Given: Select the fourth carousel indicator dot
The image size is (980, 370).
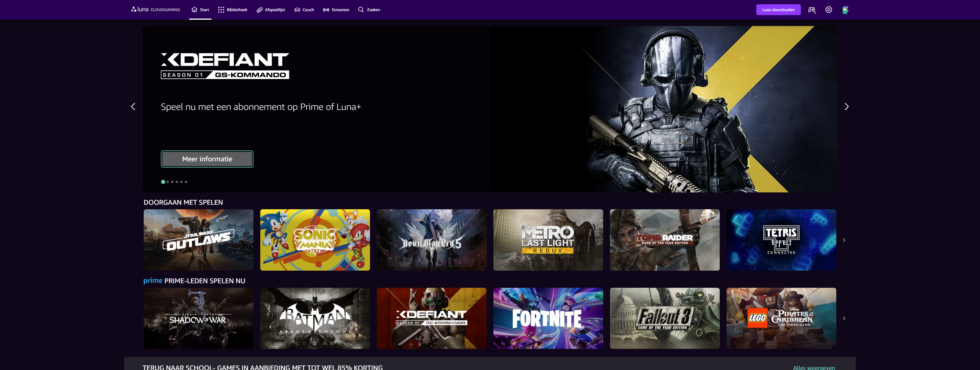Looking at the screenshot, I should coord(177,182).
